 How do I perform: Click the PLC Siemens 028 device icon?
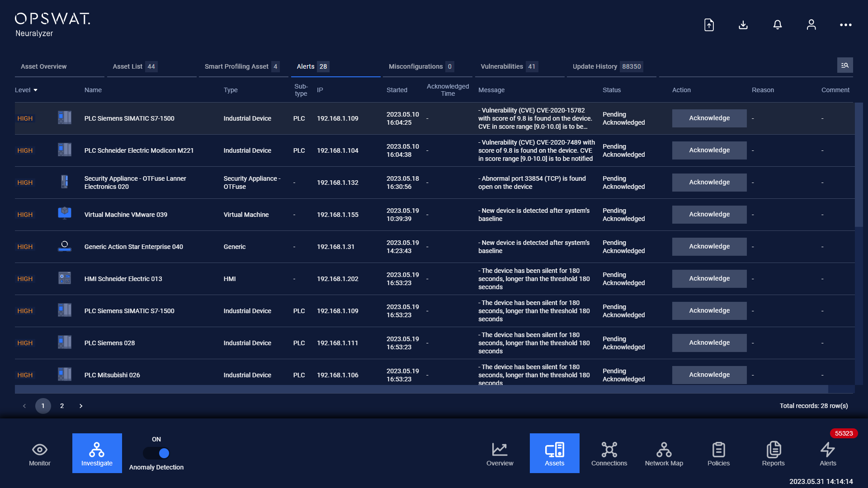[x=65, y=343]
